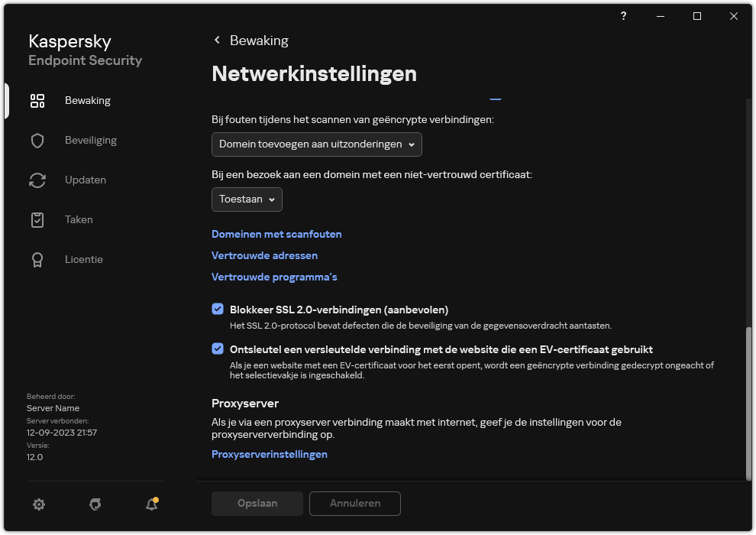Image resolution: width=756 pixels, height=535 pixels.
Task: Disable Blokkeer SSL 2.0-verbindingen checkbox
Action: point(218,309)
